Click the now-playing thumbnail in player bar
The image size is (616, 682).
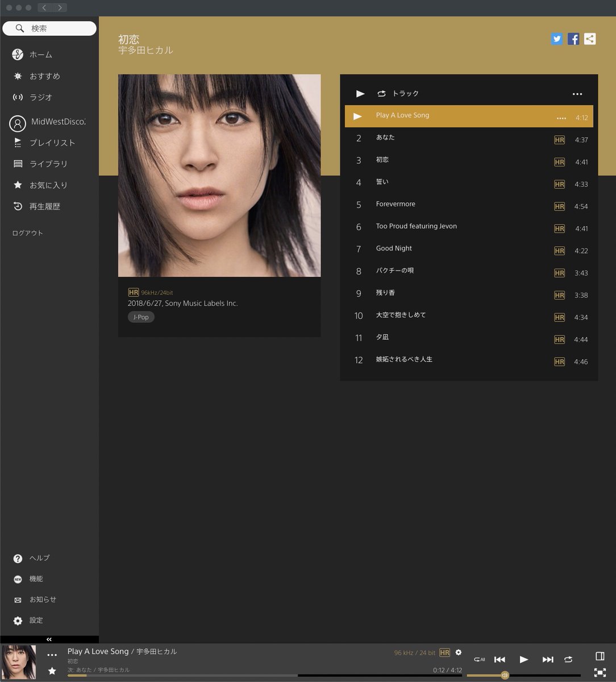pos(18,663)
